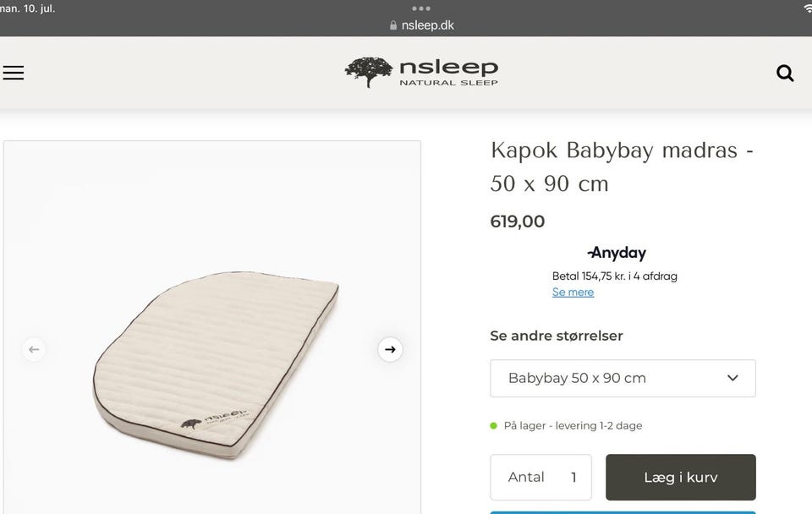Tap the lock icon in address bar
Viewport: 812px width, 514px height.
click(392, 25)
